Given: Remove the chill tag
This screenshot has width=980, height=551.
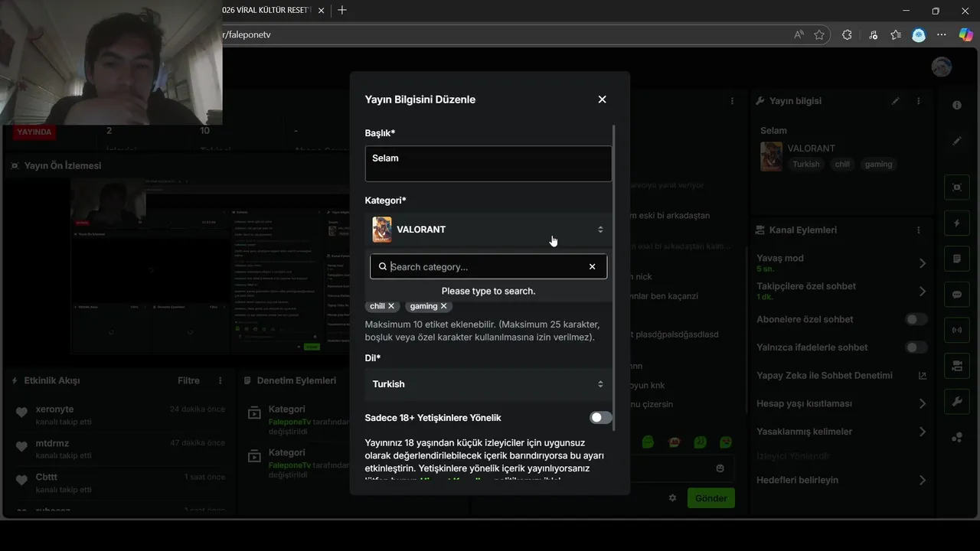Looking at the screenshot, I should pos(391,306).
